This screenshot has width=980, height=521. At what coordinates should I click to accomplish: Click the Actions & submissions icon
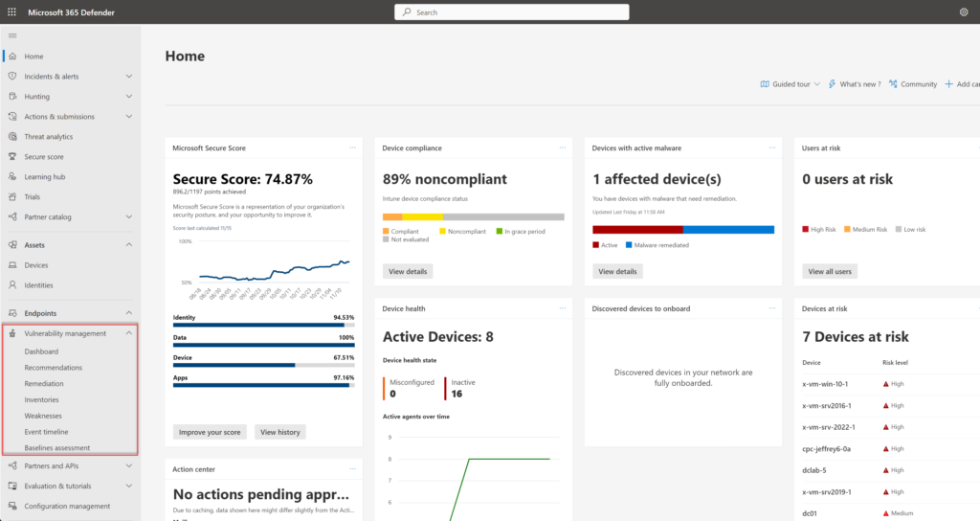tap(12, 116)
